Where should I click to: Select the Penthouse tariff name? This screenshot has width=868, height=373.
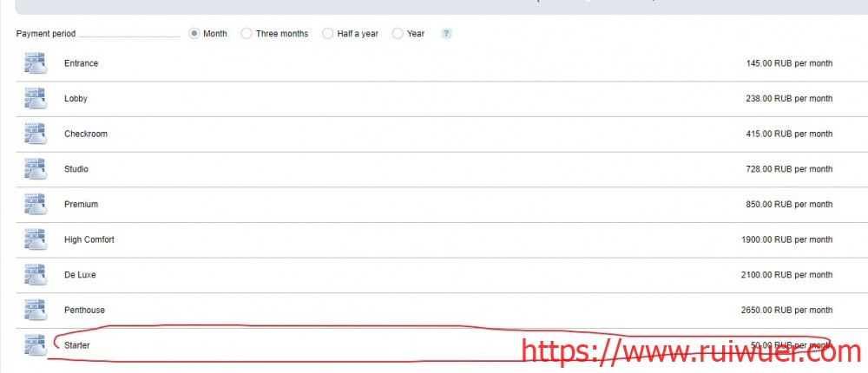[x=83, y=311]
